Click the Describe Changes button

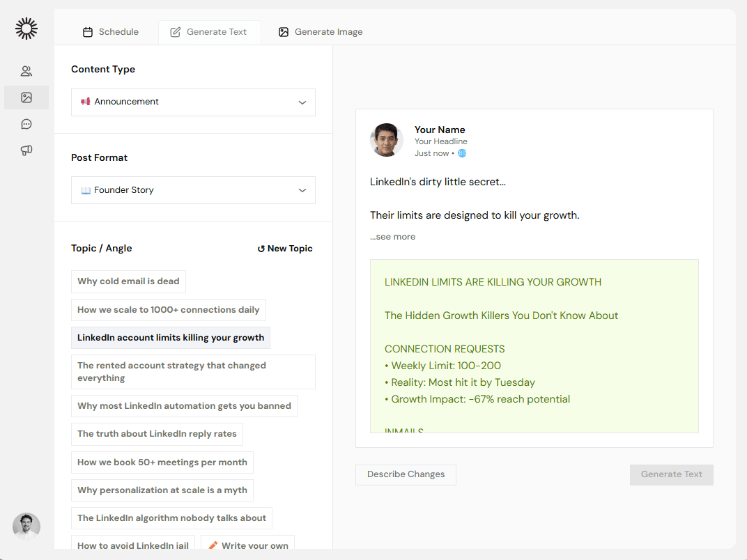click(x=406, y=475)
